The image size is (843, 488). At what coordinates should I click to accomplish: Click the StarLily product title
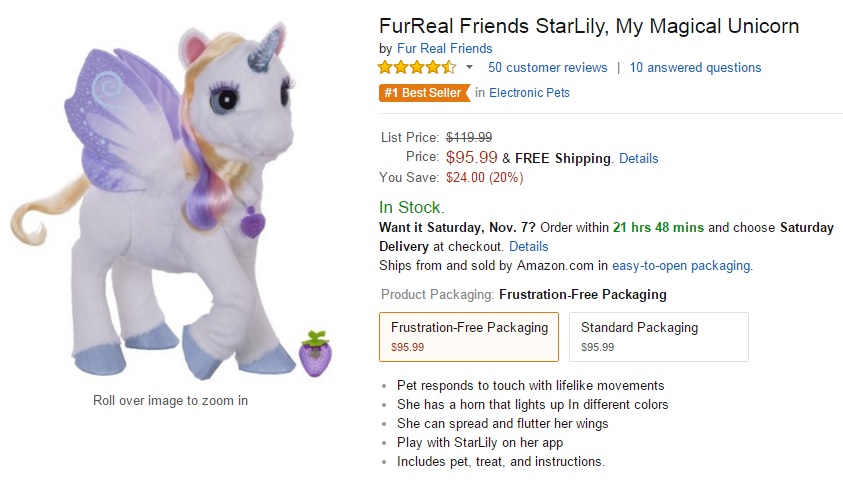pos(589,26)
